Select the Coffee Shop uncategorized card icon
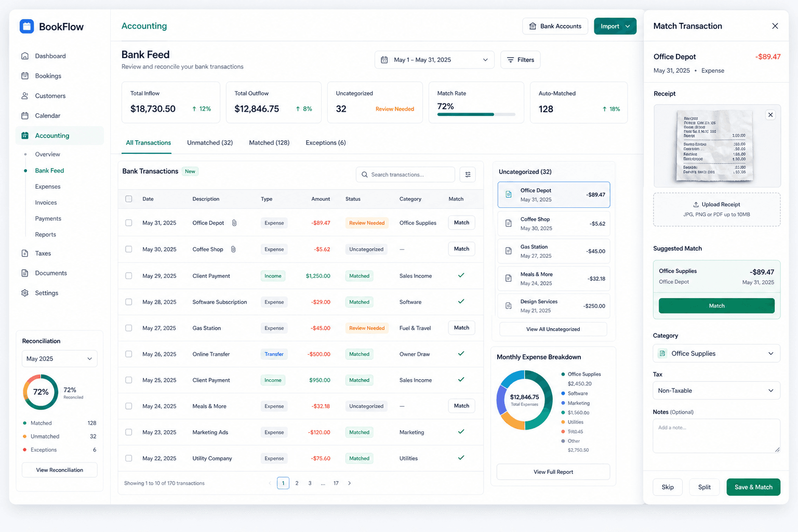The image size is (798, 532). 509,223
